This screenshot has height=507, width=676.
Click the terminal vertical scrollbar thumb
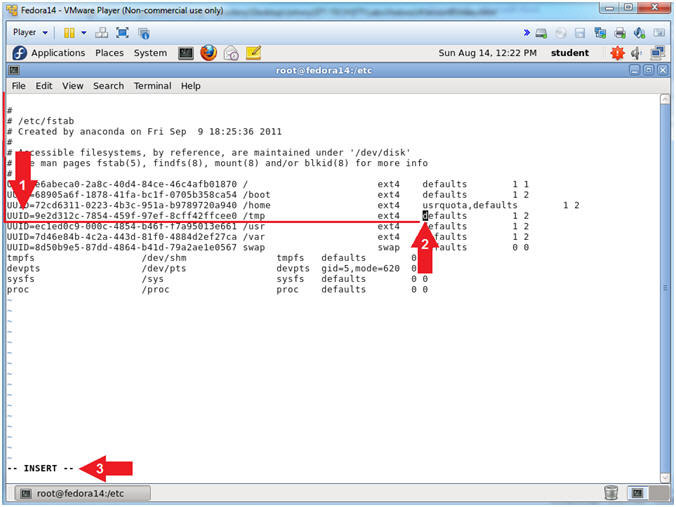pos(665,288)
